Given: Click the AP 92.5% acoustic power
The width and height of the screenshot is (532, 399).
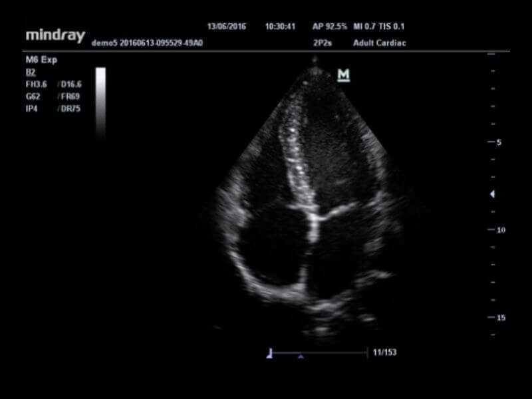Looking at the screenshot, I should (x=330, y=27).
